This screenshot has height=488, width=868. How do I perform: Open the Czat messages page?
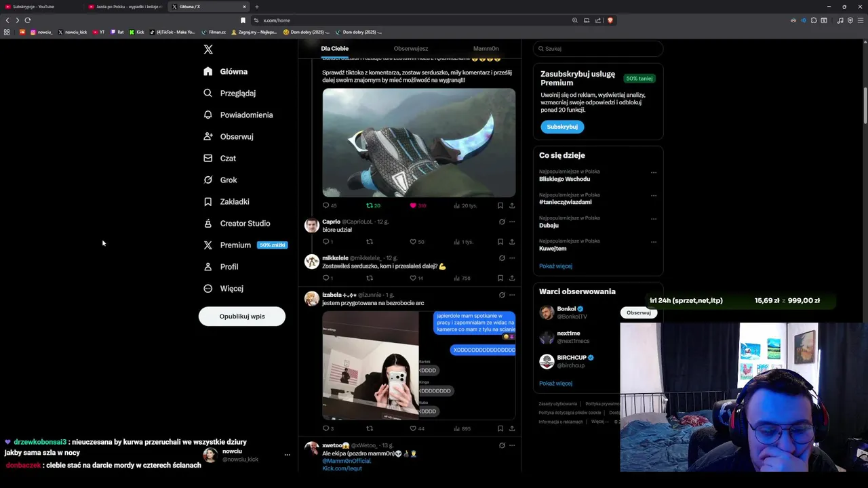click(x=220, y=158)
